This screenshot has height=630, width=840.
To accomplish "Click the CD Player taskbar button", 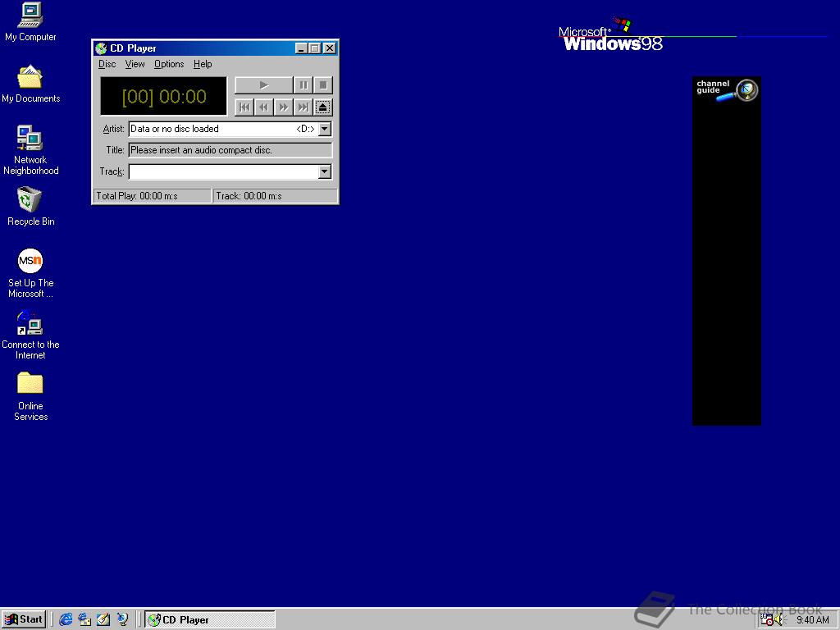I will [x=210, y=620].
